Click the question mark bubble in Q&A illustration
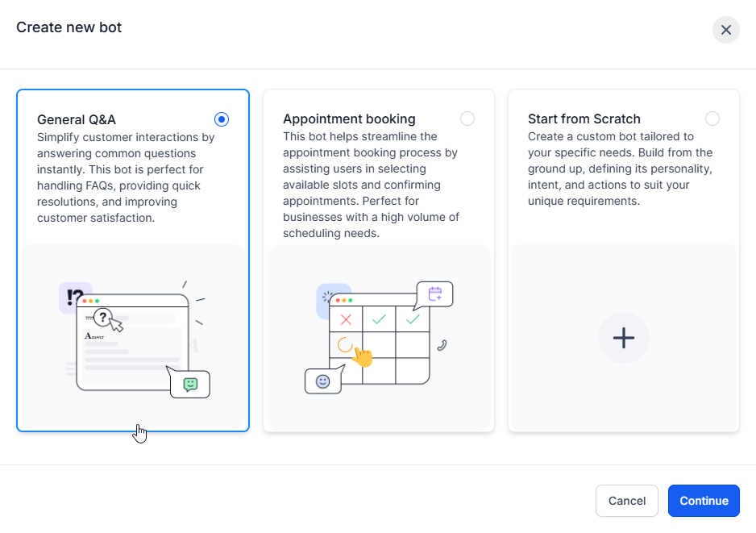The height and width of the screenshot is (533, 756). 102,316
